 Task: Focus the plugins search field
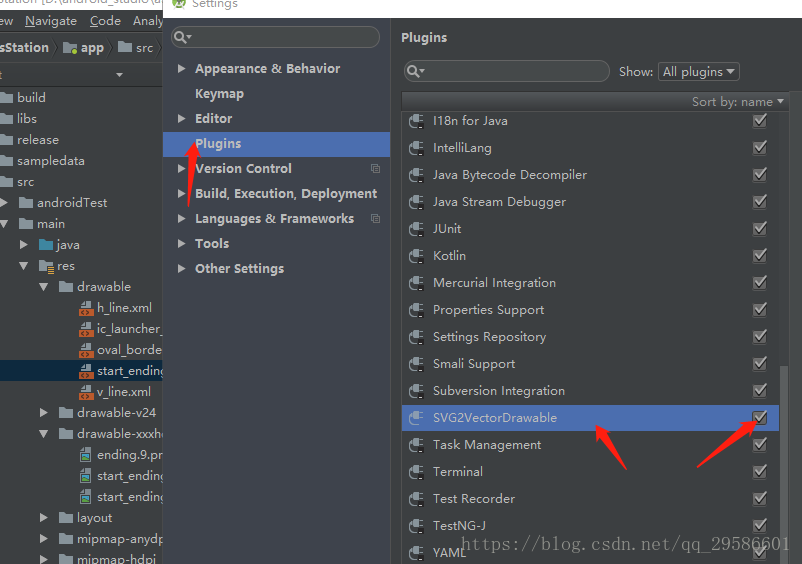point(506,71)
